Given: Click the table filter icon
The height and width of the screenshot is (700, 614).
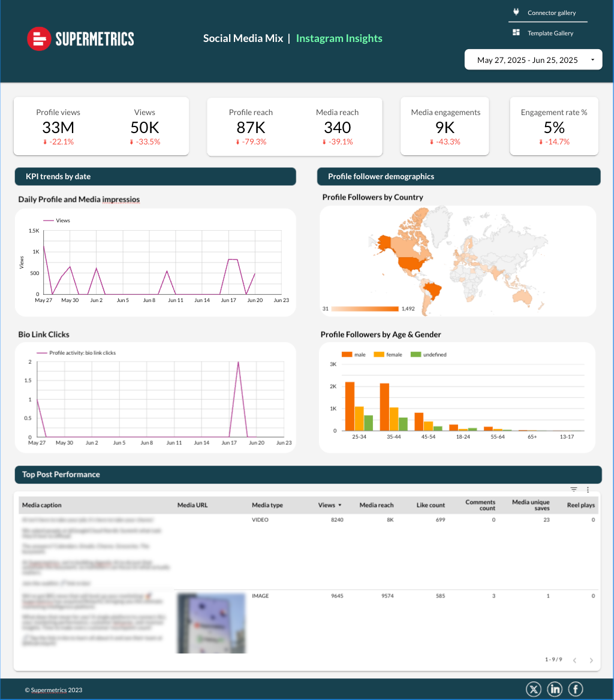Looking at the screenshot, I should [x=574, y=490].
